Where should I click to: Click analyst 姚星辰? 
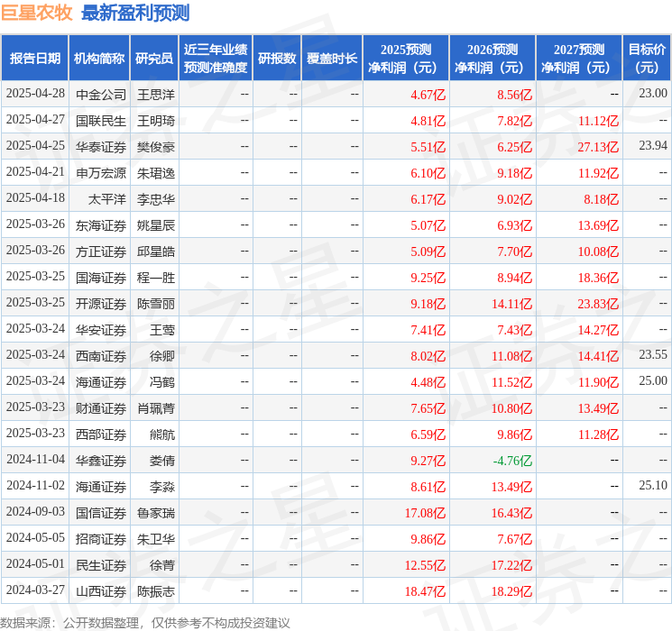click(x=156, y=225)
